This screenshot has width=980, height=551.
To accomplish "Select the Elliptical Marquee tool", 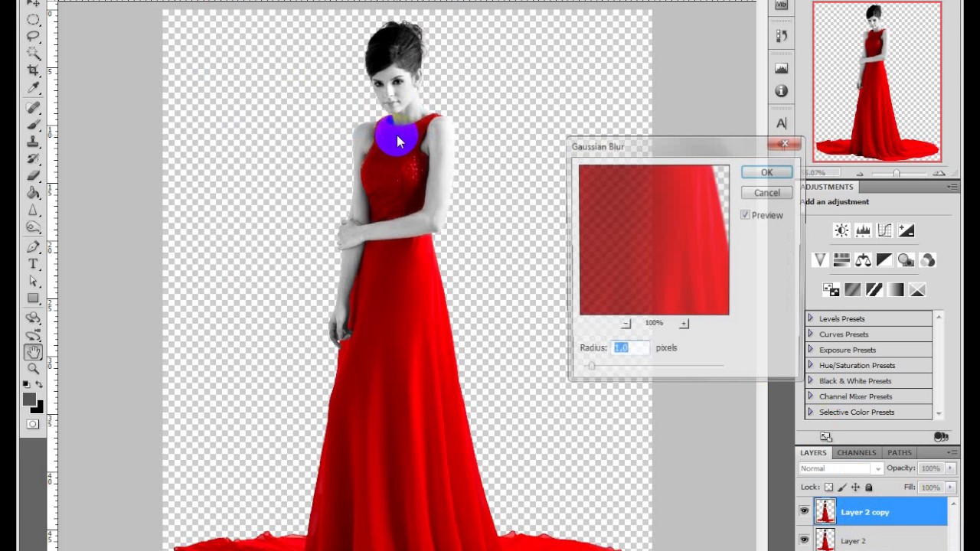I will tap(33, 19).
